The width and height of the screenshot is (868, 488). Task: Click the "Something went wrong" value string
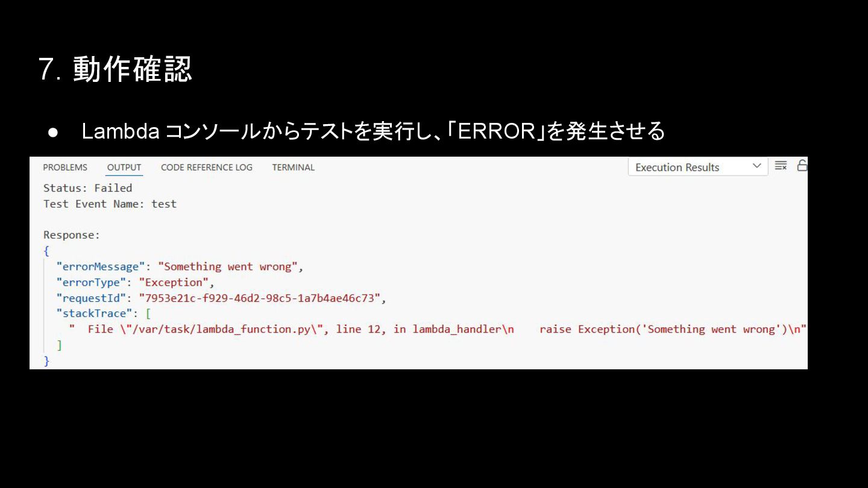point(228,266)
